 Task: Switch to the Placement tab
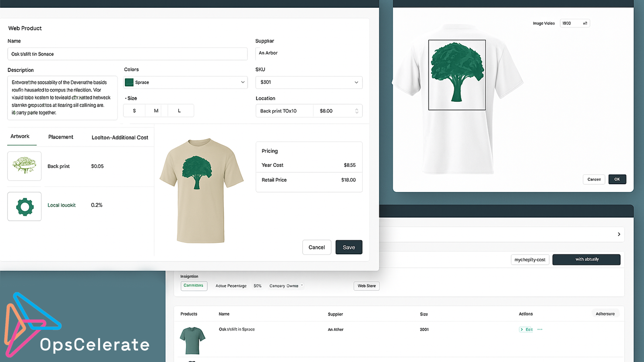coord(61,137)
